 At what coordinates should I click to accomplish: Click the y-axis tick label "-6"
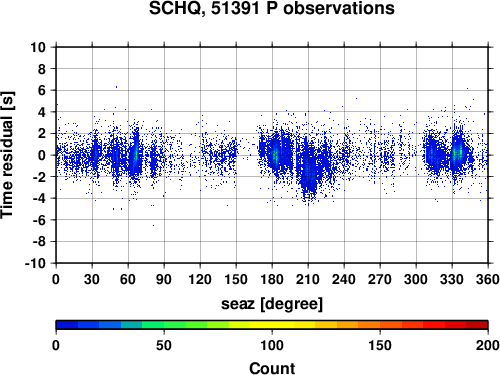coord(39,220)
